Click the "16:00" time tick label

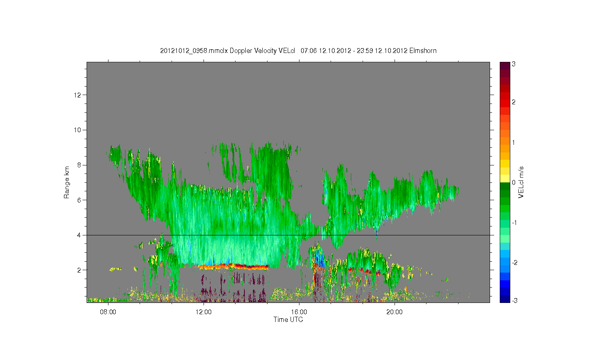299,312
